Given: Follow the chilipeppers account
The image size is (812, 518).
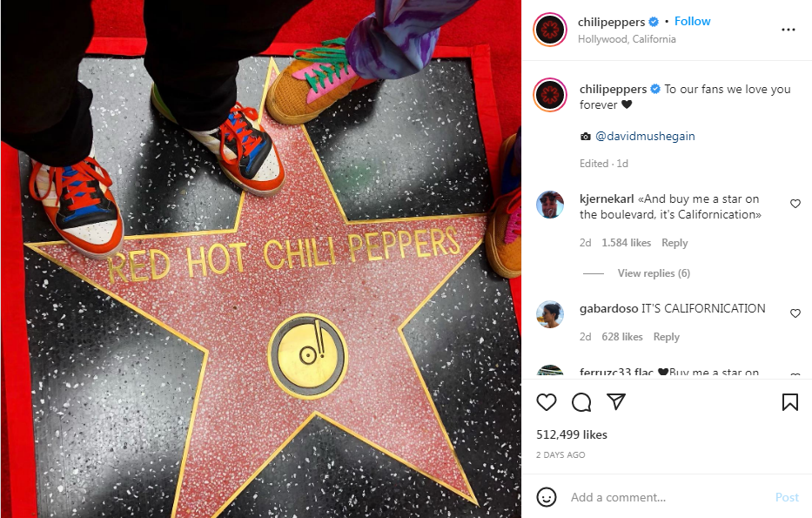Looking at the screenshot, I should (693, 21).
